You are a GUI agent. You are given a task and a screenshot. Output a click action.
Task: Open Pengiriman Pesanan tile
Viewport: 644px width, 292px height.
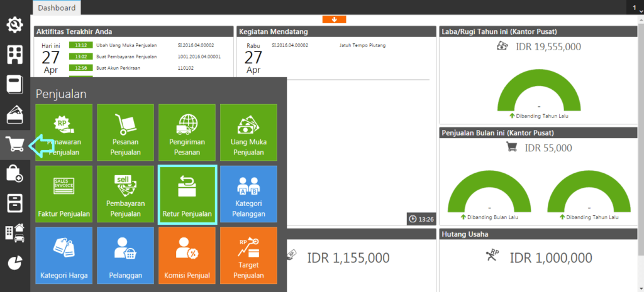click(187, 132)
